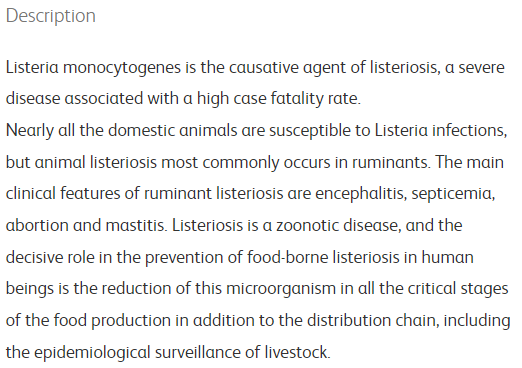Click the word 'septicemia' in the paragraph
Image resolution: width=522 pixels, height=368 pixels.
451,194
